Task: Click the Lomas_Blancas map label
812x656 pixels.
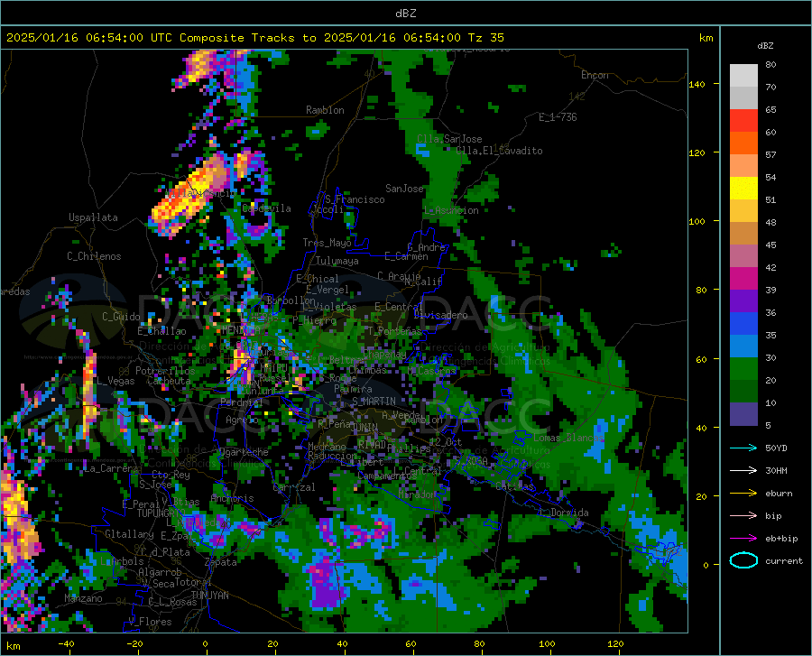Action: [568, 438]
